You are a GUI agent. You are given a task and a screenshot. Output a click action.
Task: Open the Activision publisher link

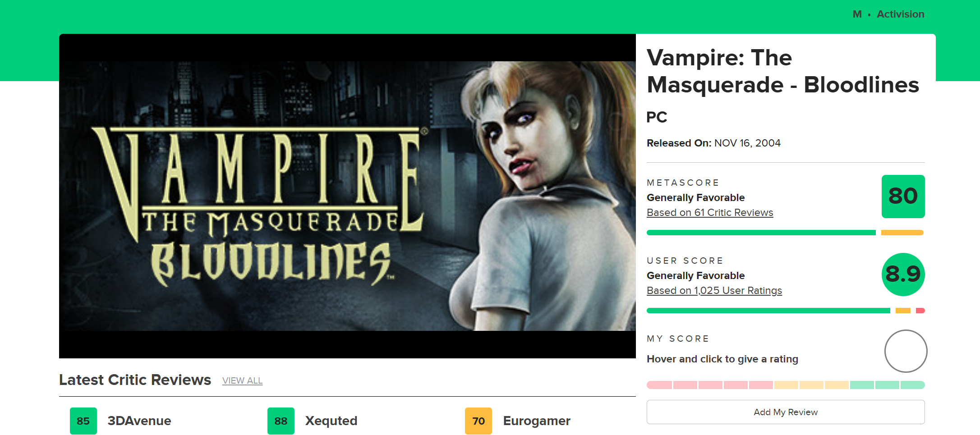point(900,14)
